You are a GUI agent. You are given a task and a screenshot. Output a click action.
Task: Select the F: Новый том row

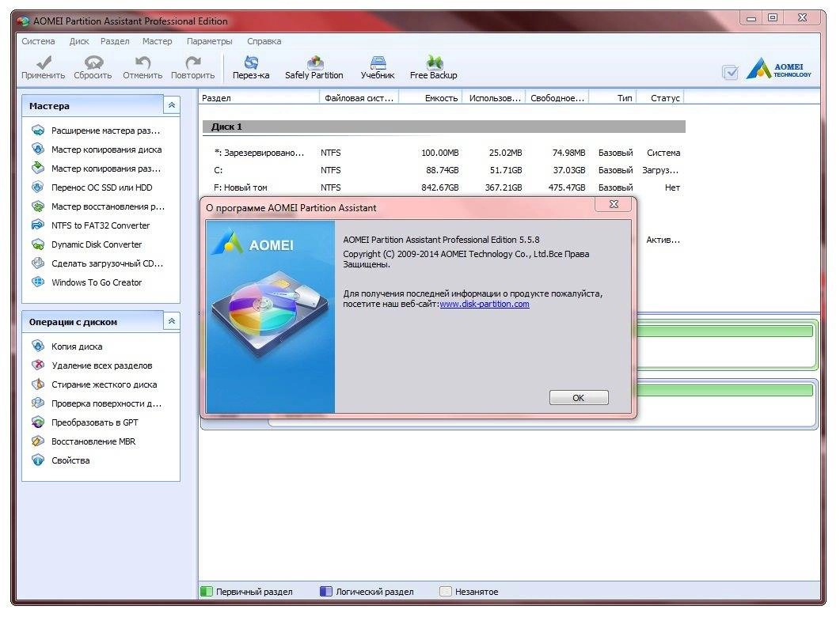pos(444,188)
